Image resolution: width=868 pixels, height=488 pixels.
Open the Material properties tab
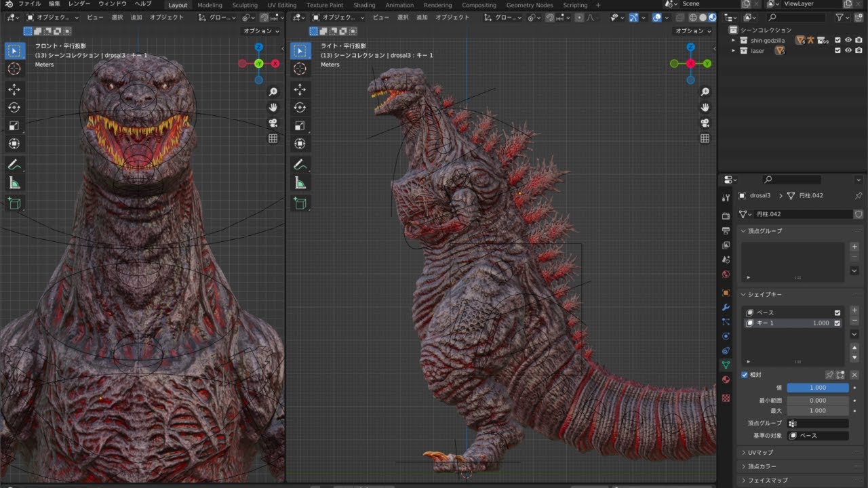pyautogui.click(x=726, y=379)
